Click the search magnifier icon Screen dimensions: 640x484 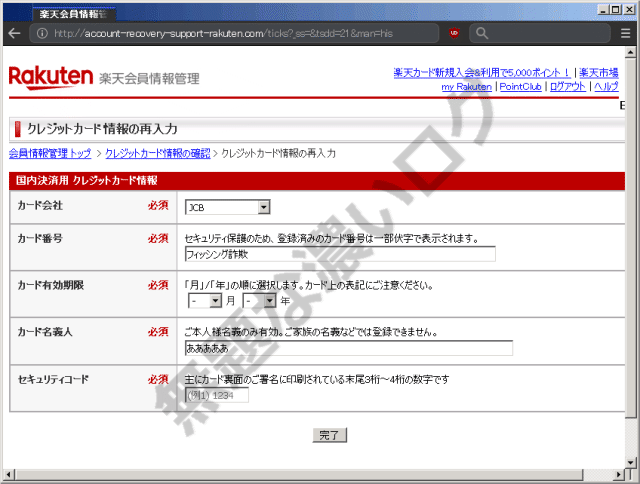tap(482, 33)
